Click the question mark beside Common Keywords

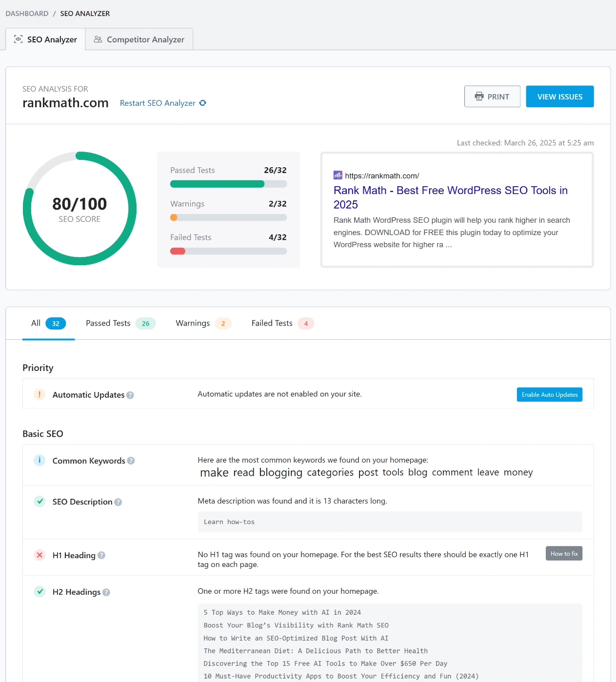click(x=131, y=461)
